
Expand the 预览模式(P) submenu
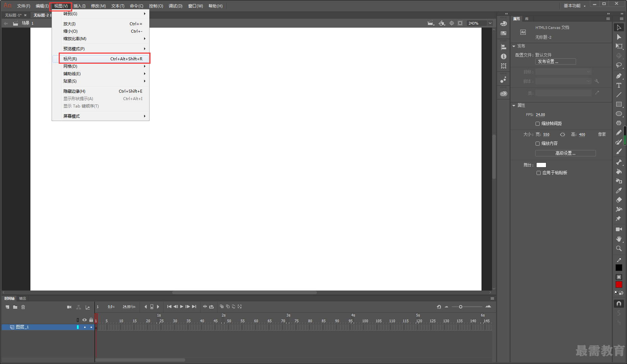click(x=101, y=49)
